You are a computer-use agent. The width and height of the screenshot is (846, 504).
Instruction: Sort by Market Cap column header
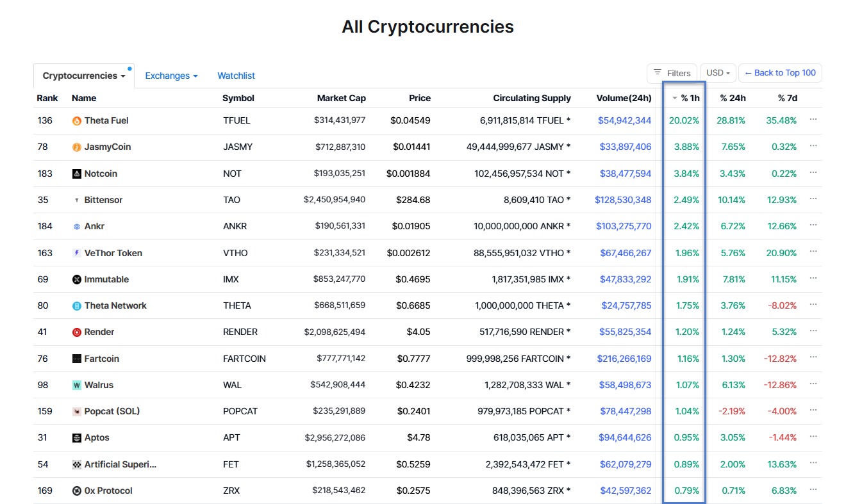click(x=342, y=98)
